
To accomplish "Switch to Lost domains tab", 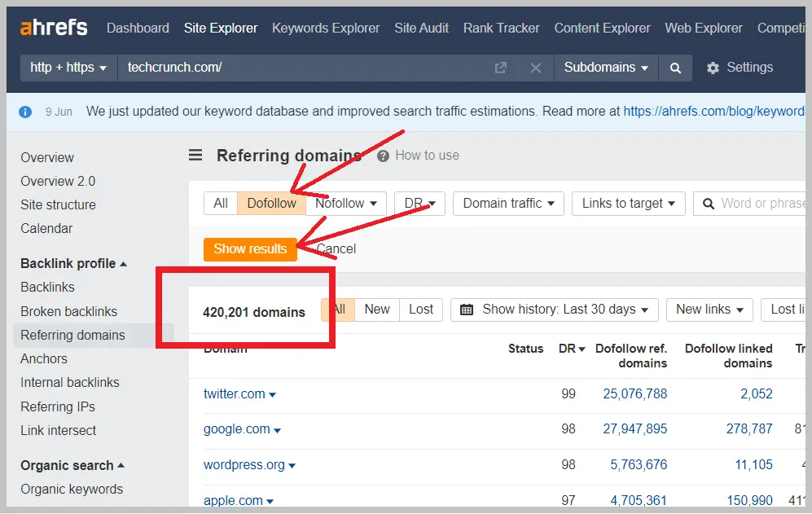I will (x=421, y=310).
